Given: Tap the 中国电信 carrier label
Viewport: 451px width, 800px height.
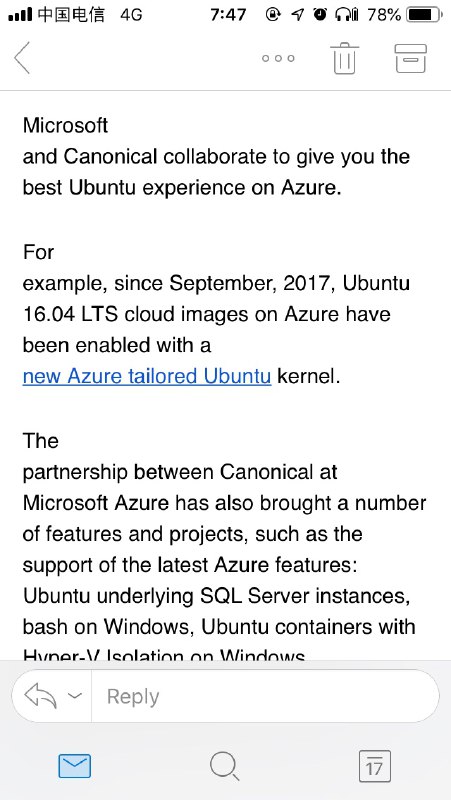Looking at the screenshot, I should 71,15.
